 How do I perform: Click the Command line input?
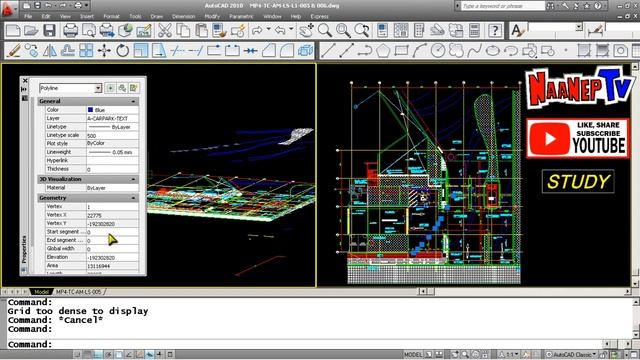pyautogui.click(x=306, y=344)
